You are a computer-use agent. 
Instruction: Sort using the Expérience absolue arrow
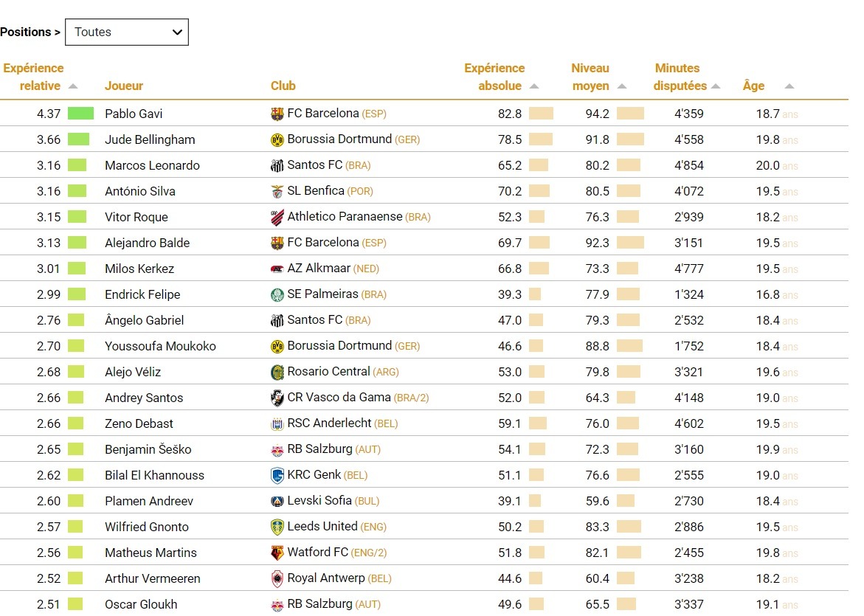[x=534, y=86]
